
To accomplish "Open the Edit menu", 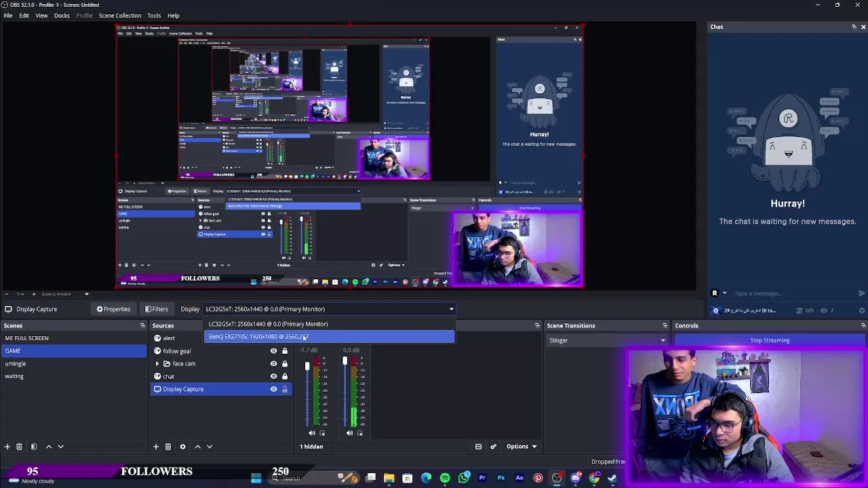I will [x=24, y=16].
